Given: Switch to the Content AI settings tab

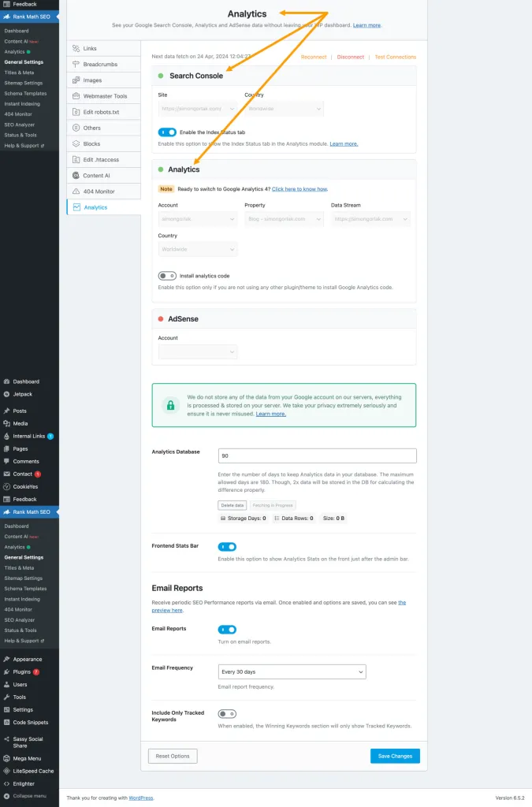Looking at the screenshot, I should click(103, 176).
